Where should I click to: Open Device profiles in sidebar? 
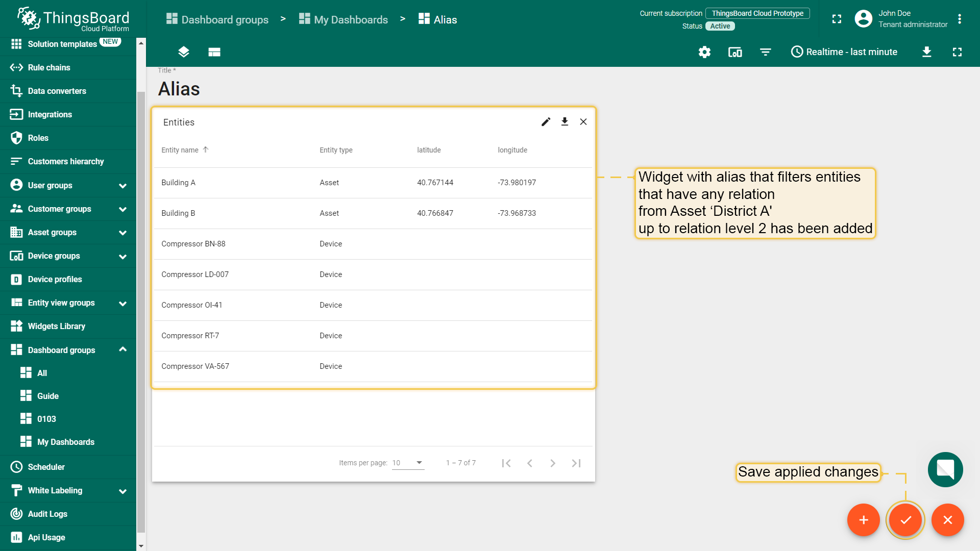coord(68,279)
